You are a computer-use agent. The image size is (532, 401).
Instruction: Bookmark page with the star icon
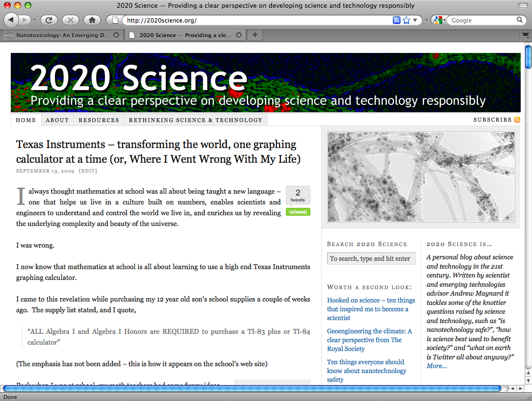pos(406,21)
